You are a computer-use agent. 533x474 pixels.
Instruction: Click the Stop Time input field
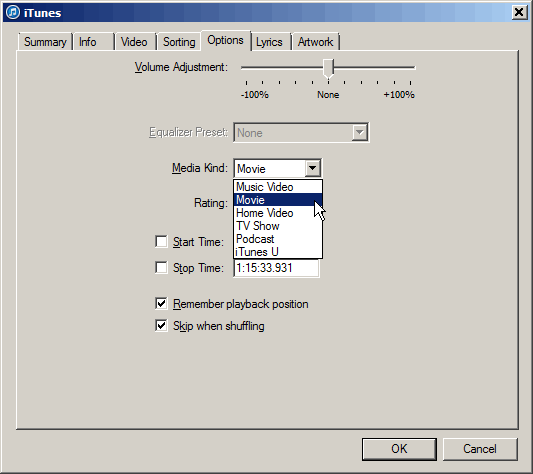pos(276,268)
